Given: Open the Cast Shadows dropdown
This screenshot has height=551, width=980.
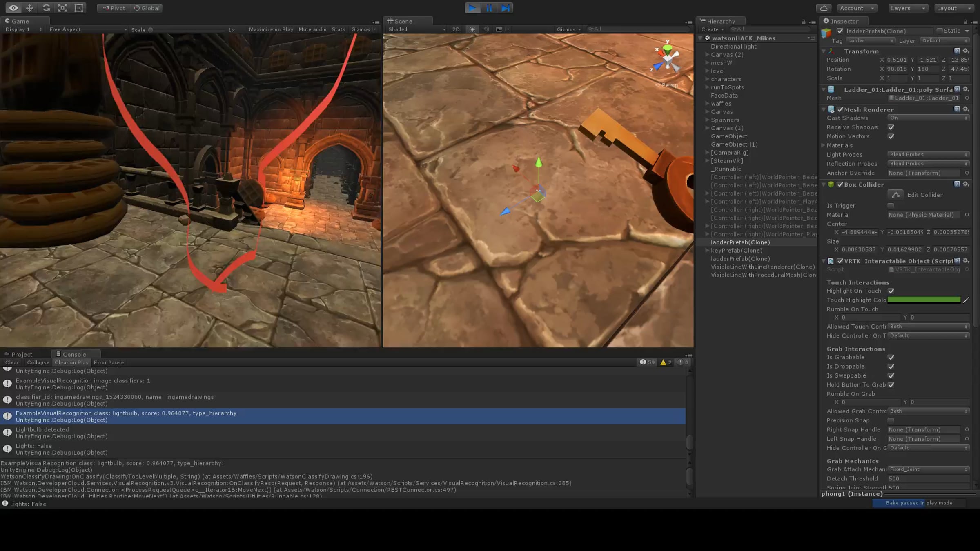Looking at the screenshot, I should (x=928, y=118).
